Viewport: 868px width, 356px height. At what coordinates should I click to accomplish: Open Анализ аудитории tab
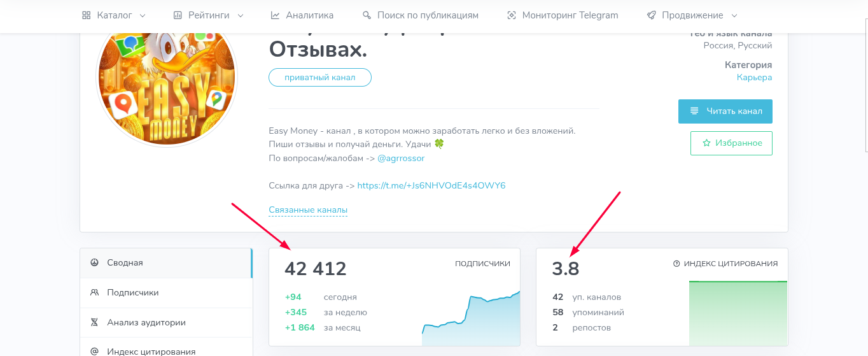tap(166, 323)
